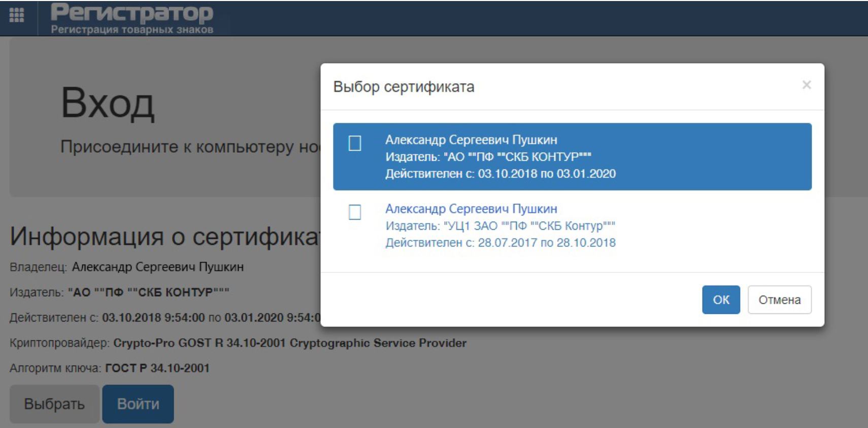Tick checkbox for certificate valid until 03.01.2020
Viewport: 868px width, 428px height.
click(x=355, y=143)
